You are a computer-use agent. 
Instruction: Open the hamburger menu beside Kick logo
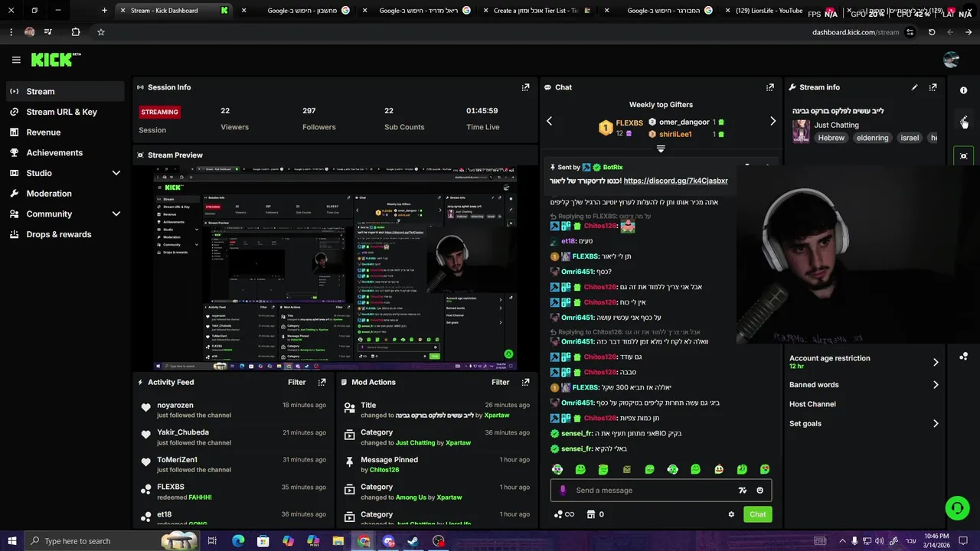16,60
